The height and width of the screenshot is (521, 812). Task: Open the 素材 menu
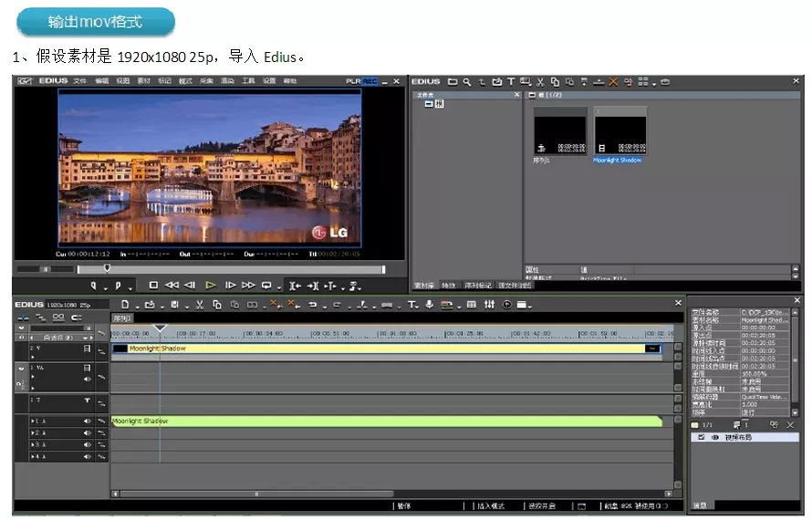pyautogui.click(x=143, y=81)
